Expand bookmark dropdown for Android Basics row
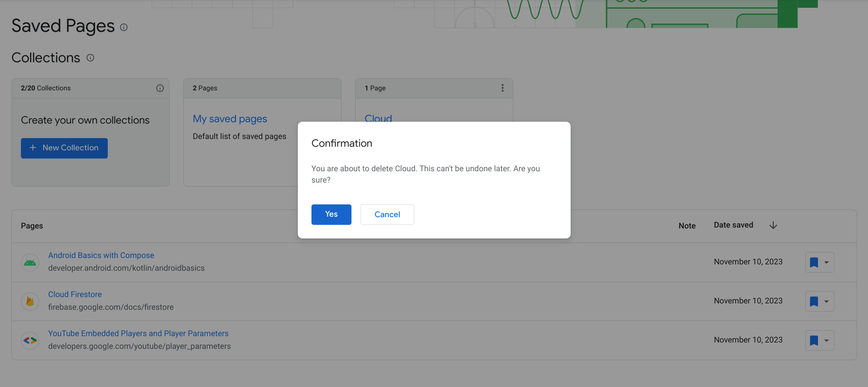 pos(827,263)
